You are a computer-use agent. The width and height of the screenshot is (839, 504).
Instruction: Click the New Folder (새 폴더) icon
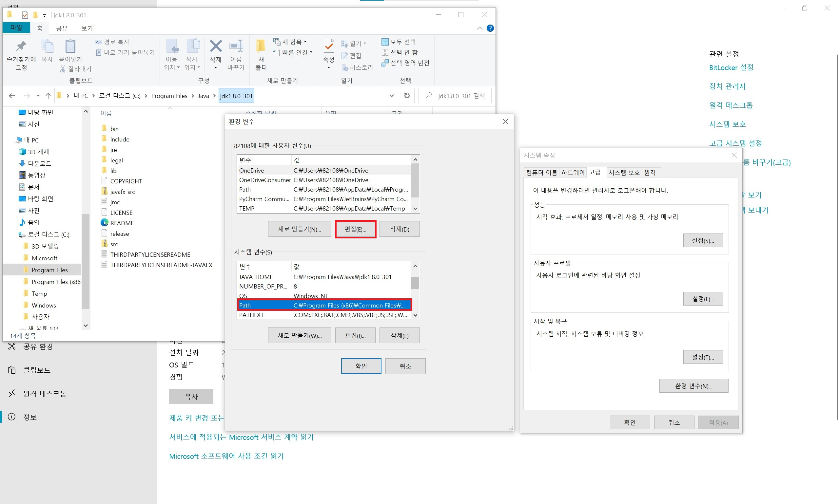pos(261,47)
